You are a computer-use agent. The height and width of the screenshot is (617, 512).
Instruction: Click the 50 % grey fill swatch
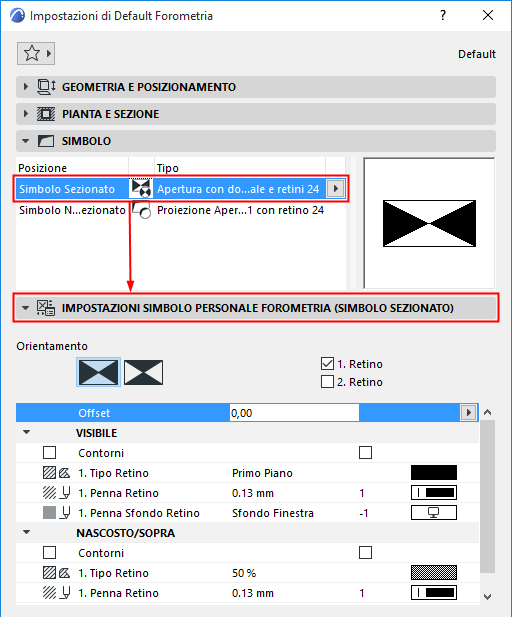click(434, 573)
